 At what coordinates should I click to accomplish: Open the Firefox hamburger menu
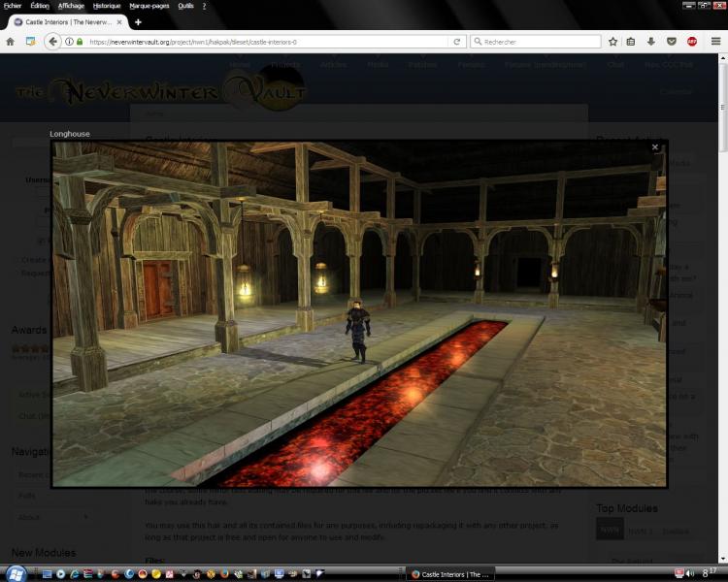(x=715, y=42)
